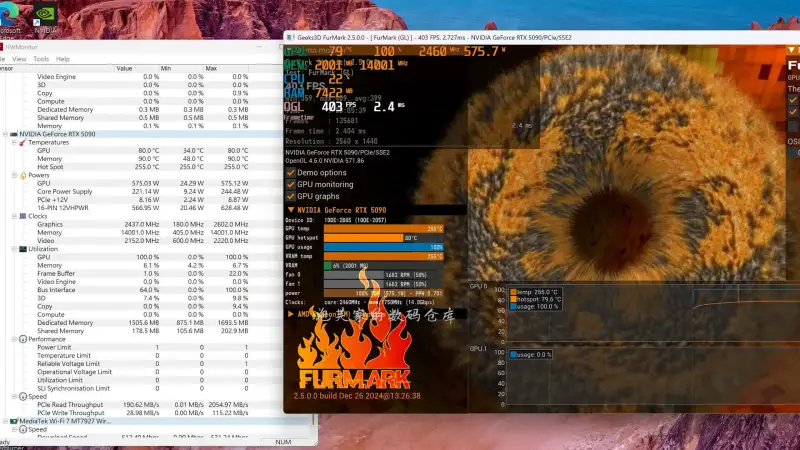This screenshot has width=800, height=450.
Task: Click the GPU temp bar in FurMark
Action: tap(384, 229)
